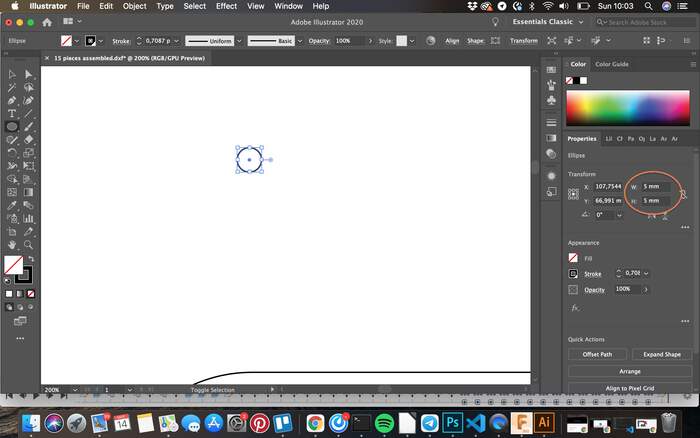
Task: Open stroke color dropdown in control bar
Action: coord(101,41)
